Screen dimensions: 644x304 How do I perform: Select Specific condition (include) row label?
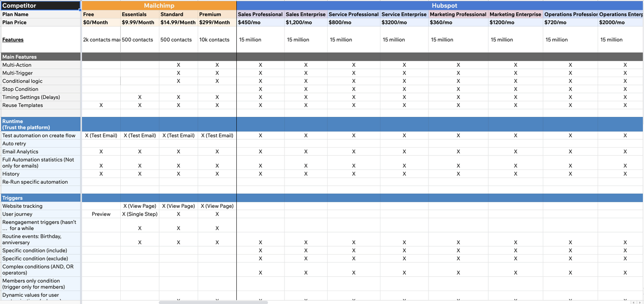click(40, 250)
